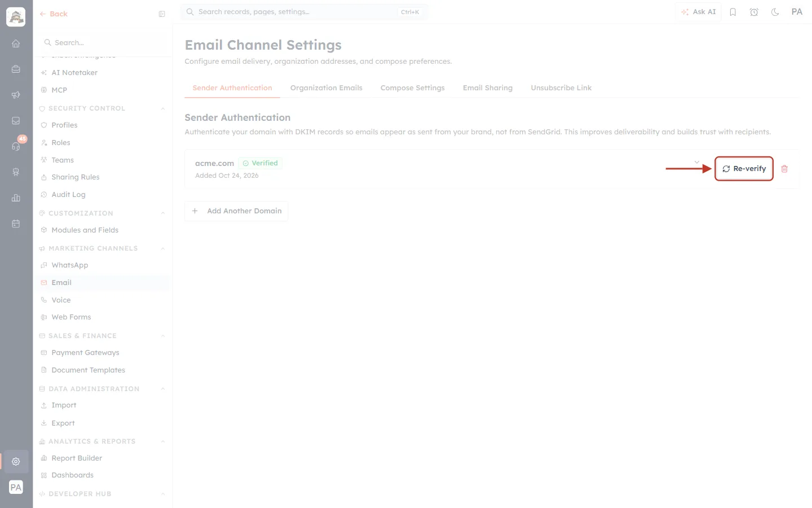The image size is (812, 508).
Task: Open Payment Gateways settings
Action: pos(85,353)
